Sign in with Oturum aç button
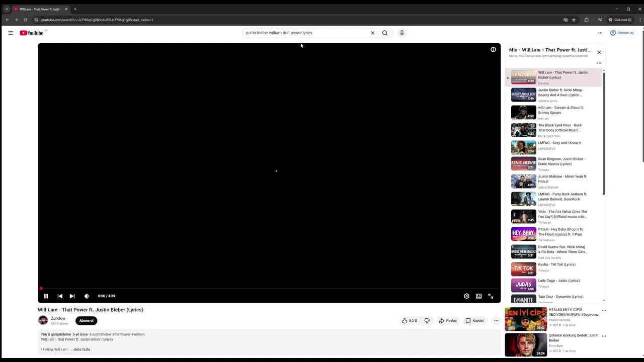 tap(622, 33)
